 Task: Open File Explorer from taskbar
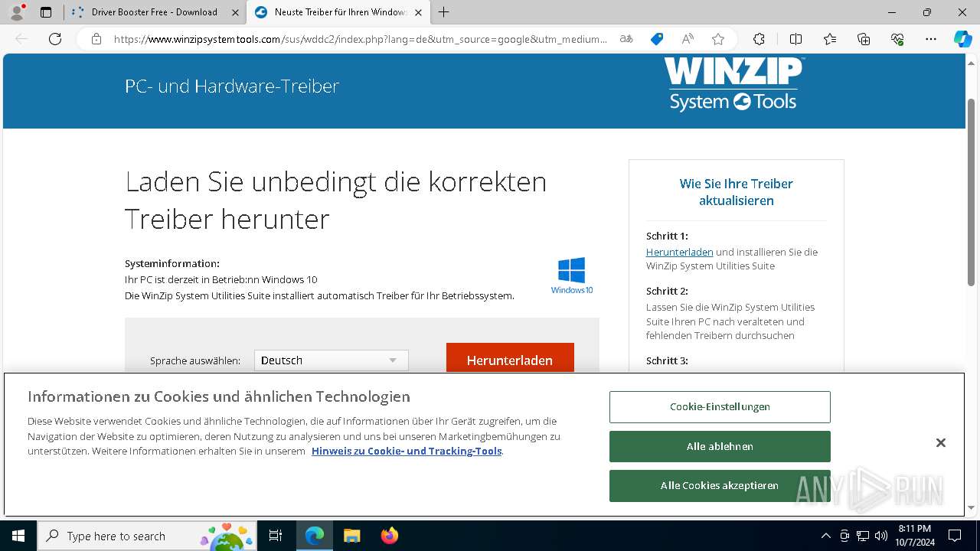point(351,536)
